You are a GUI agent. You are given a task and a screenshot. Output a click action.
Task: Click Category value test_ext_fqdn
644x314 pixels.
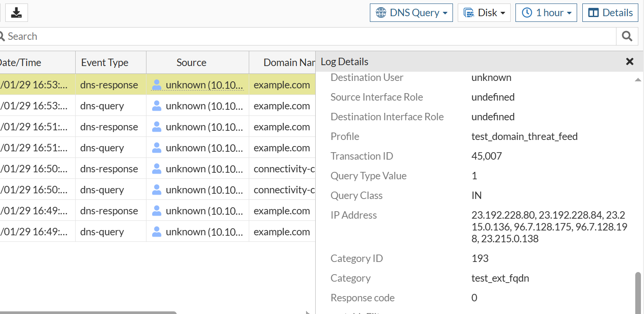coord(500,278)
